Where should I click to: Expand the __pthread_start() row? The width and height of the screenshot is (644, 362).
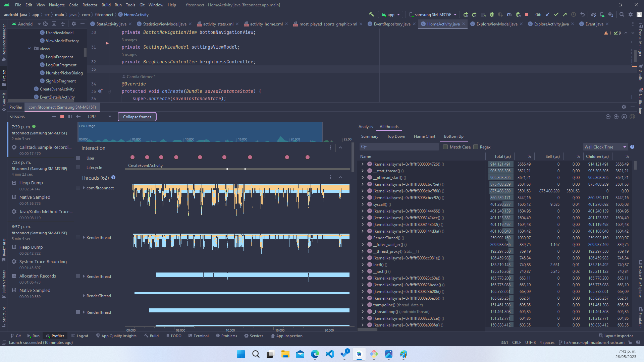click(363, 177)
